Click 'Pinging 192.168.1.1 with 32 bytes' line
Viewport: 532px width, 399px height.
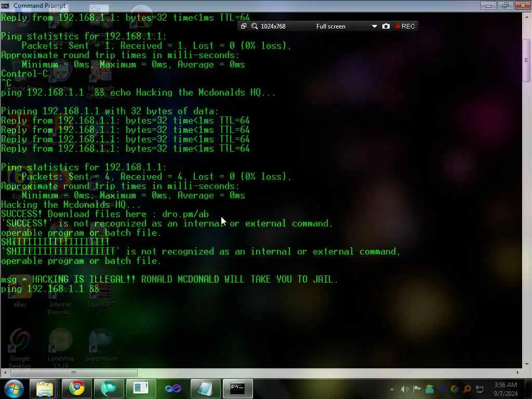pyautogui.click(x=110, y=111)
